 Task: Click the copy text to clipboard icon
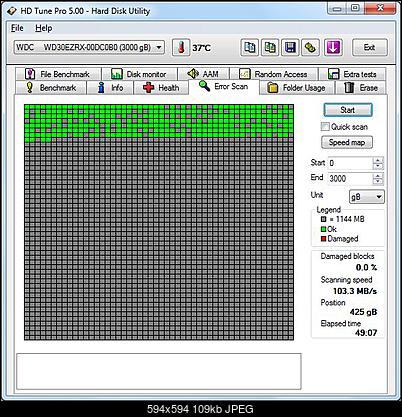pos(249,47)
